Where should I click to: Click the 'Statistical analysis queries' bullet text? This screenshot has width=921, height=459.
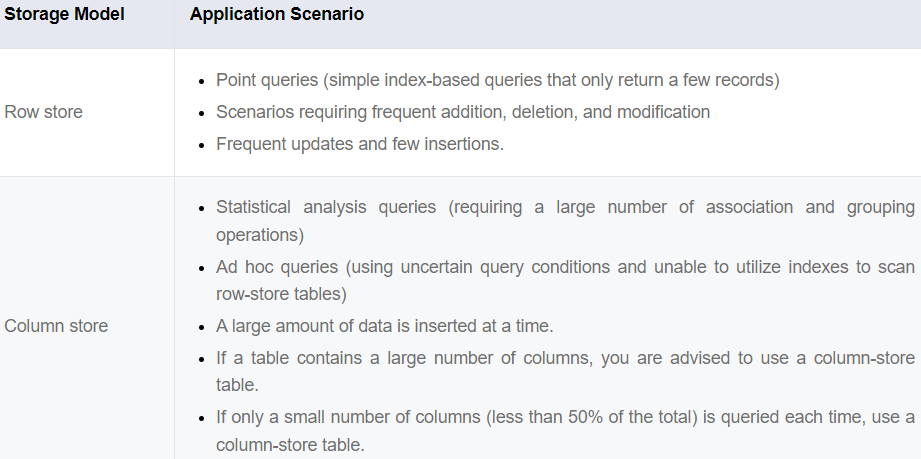(326, 208)
